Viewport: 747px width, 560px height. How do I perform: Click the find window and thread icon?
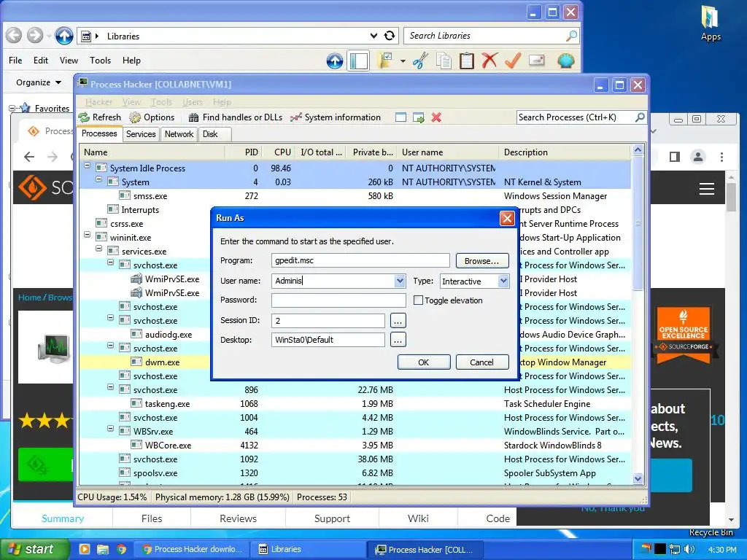(x=419, y=117)
